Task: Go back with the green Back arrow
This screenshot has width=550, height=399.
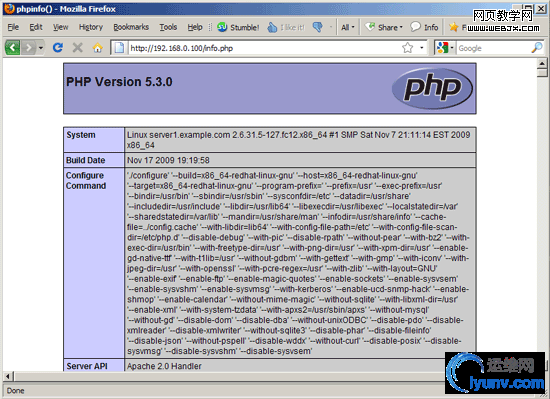Action: pyautogui.click(x=13, y=47)
